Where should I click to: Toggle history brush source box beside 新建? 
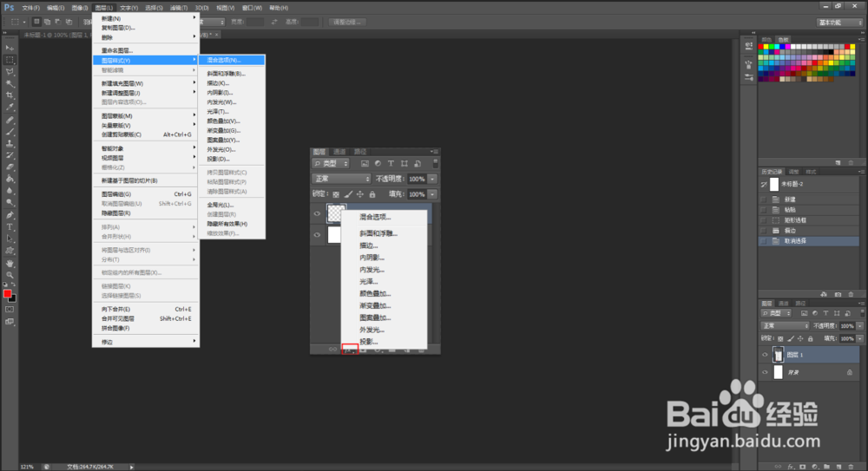click(x=764, y=200)
